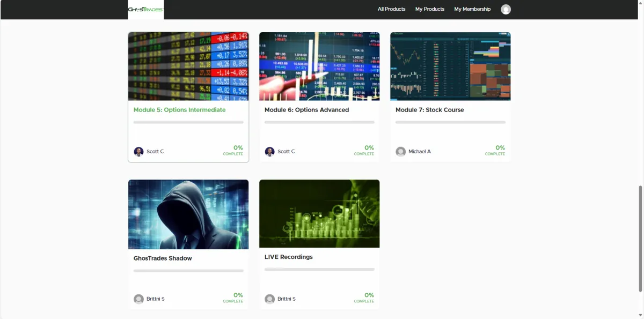644x319 pixels.
Task: Click Module 7 progress bar
Action: coord(450,122)
